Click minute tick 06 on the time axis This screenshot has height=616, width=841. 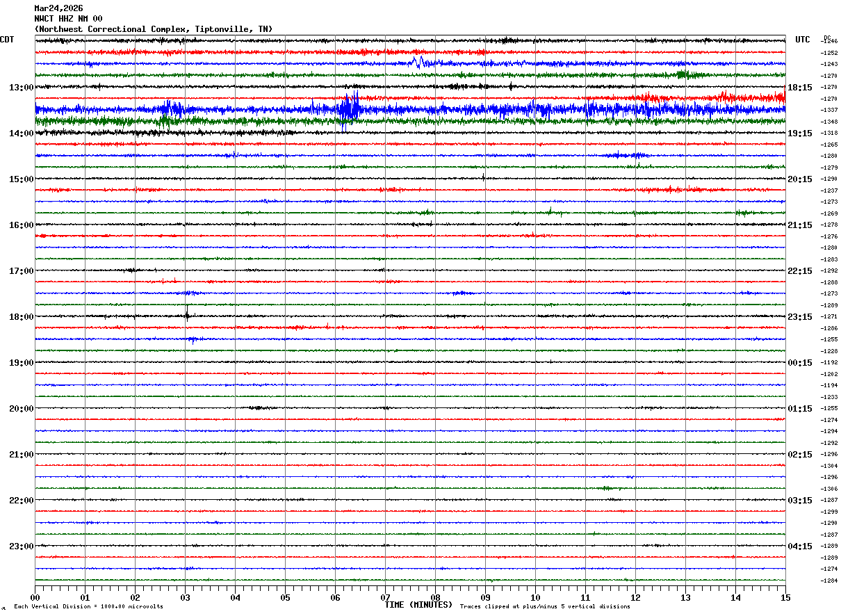pos(335,597)
